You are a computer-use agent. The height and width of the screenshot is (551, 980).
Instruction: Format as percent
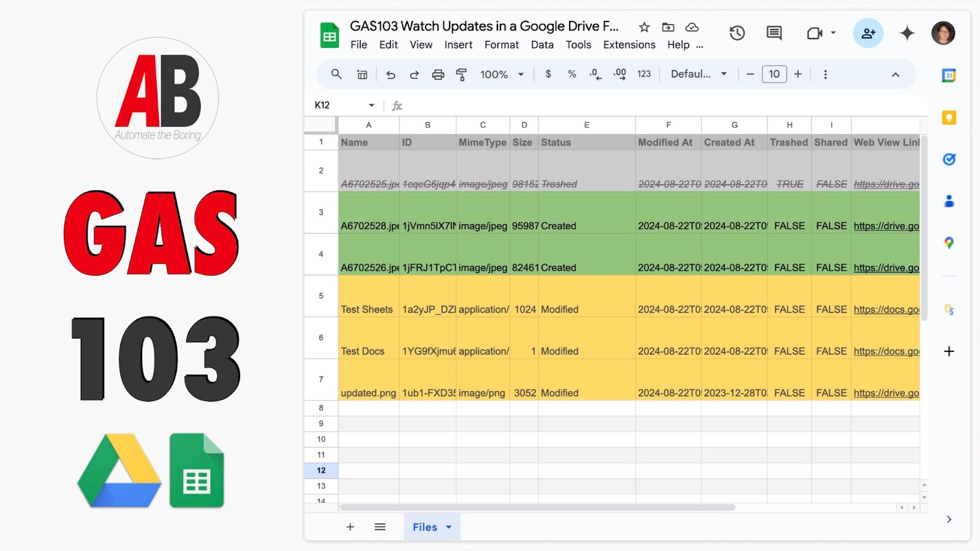[x=571, y=74]
